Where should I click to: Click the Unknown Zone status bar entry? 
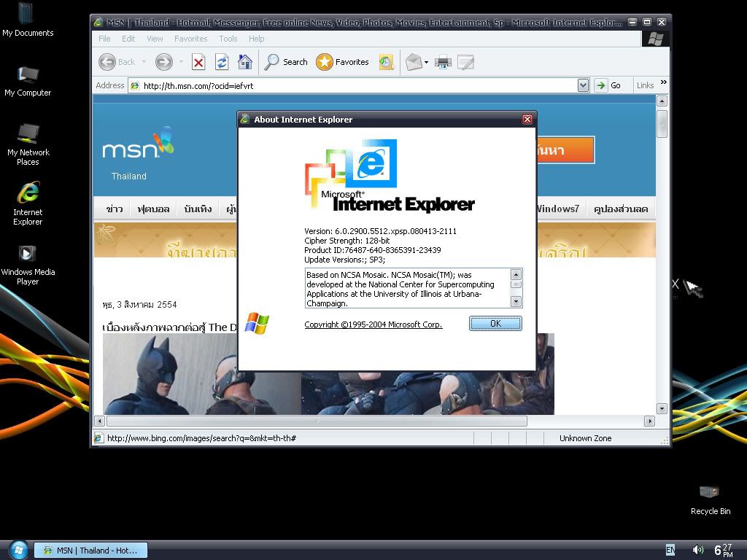(586, 438)
